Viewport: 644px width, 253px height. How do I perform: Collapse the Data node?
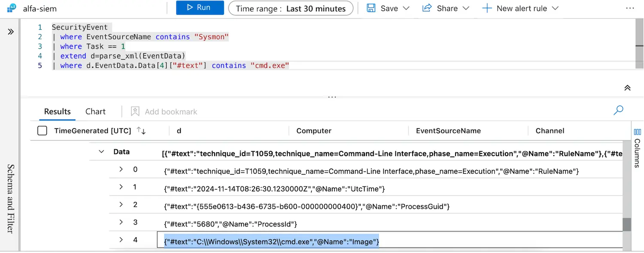click(101, 152)
